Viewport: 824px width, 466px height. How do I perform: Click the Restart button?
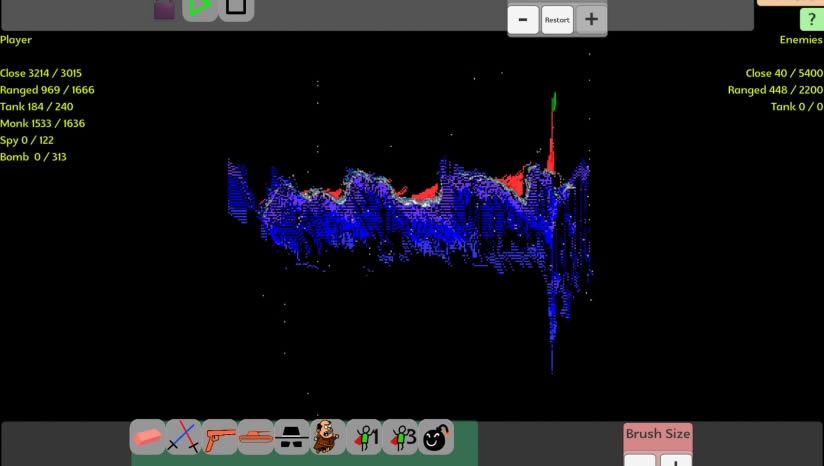click(x=557, y=20)
